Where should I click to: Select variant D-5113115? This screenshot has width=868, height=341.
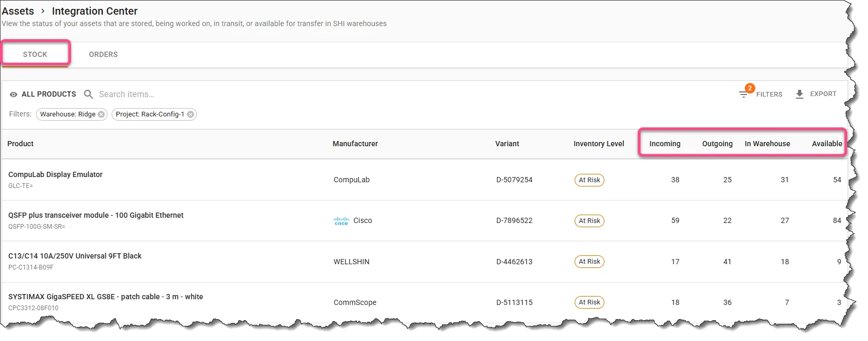(514, 302)
